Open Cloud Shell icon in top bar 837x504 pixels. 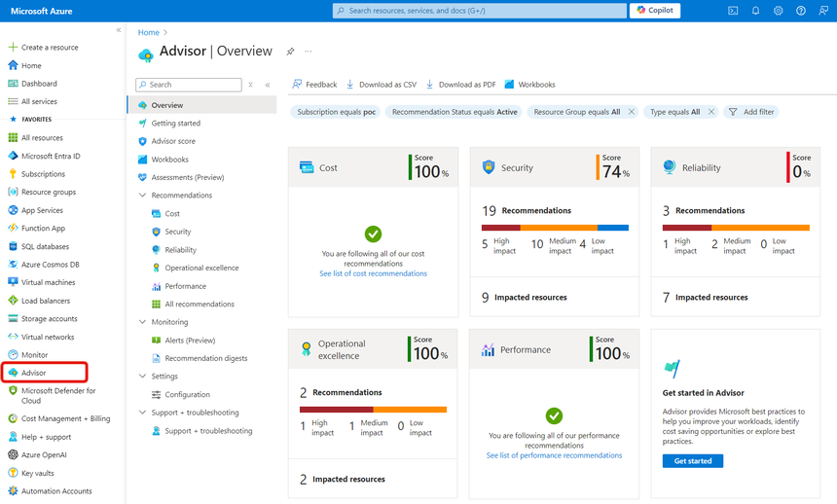(733, 11)
